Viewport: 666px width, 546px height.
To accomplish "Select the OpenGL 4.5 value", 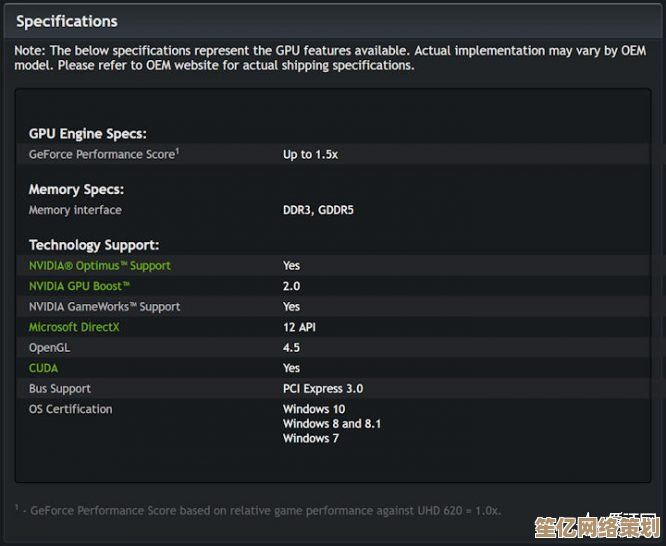I will pyautogui.click(x=291, y=348).
